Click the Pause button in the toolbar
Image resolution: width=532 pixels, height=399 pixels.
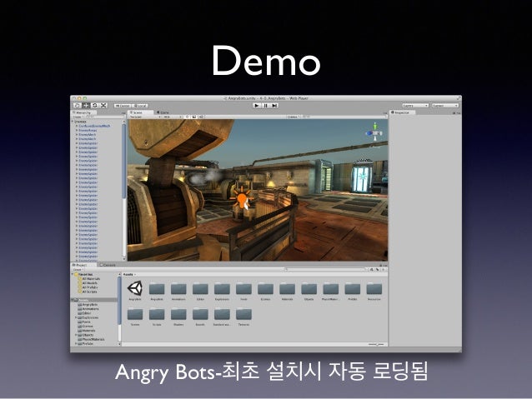point(266,106)
